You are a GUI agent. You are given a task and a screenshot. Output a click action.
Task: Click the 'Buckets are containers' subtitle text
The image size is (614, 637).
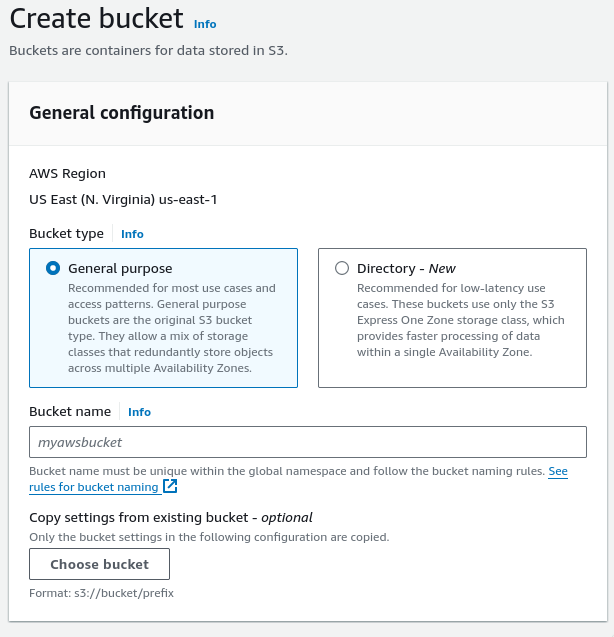pyautogui.click(x=148, y=50)
